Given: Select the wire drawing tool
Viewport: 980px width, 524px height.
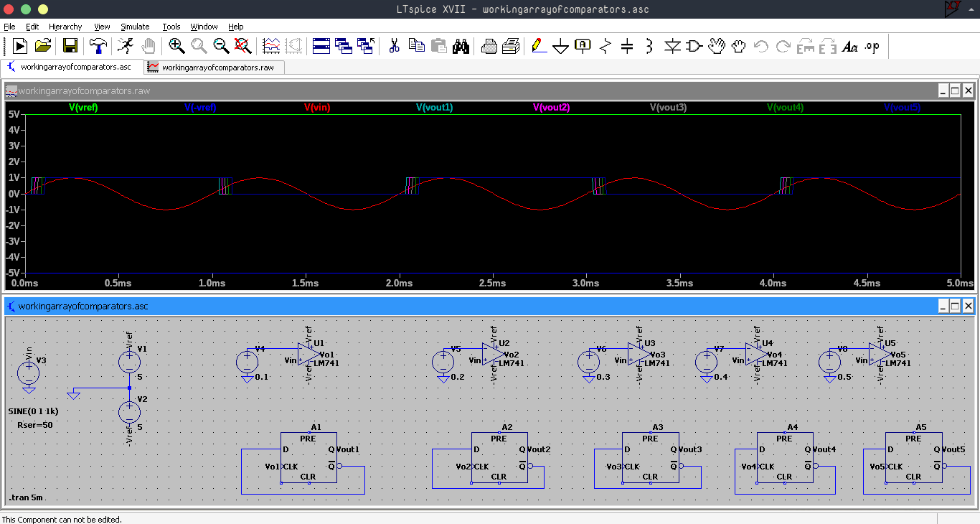Looking at the screenshot, I should tap(537, 46).
